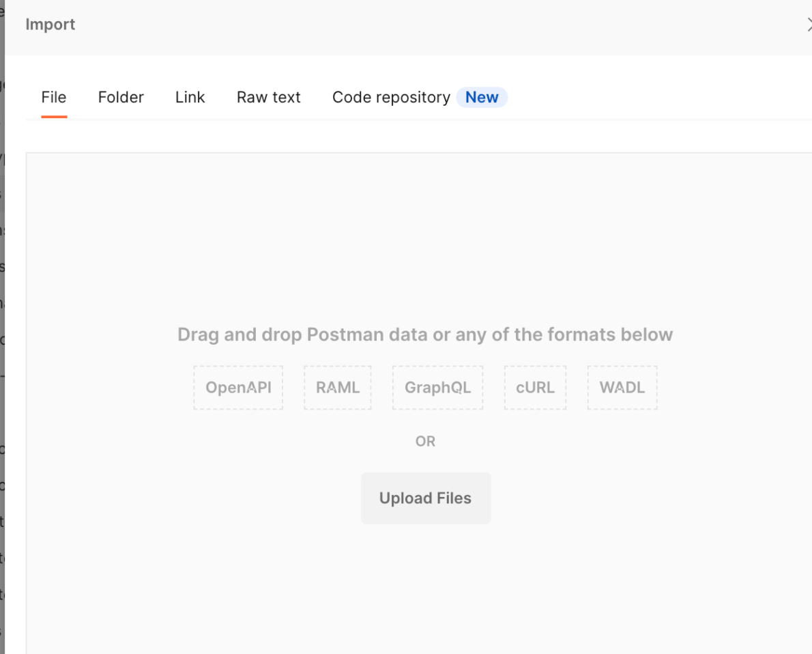Viewport: 812px width, 654px height.
Task: Click the Import dialog title
Action: tap(50, 24)
